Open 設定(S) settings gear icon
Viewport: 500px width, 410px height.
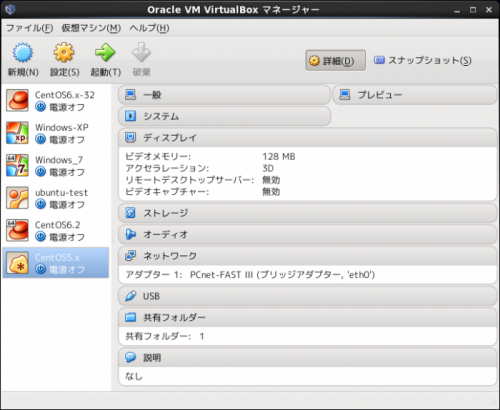click(64, 52)
